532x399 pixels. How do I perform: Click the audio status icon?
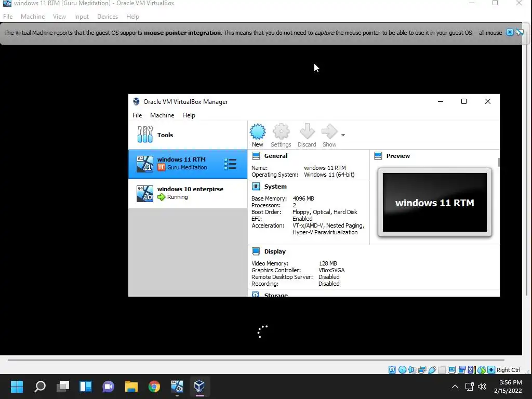click(x=412, y=370)
